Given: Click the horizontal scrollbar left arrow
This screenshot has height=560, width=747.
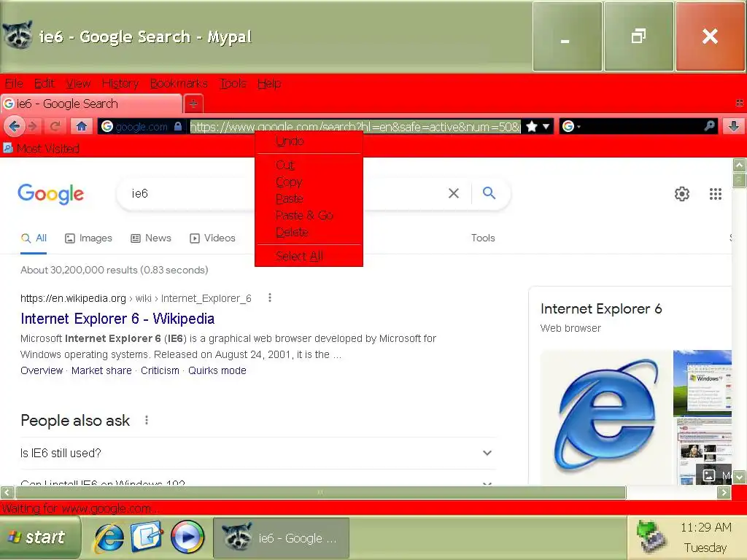Looking at the screenshot, I should point(7,492).
